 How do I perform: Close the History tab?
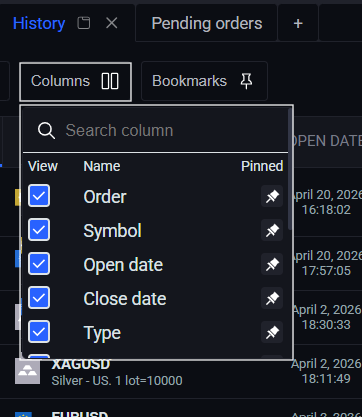pos(111,23)
